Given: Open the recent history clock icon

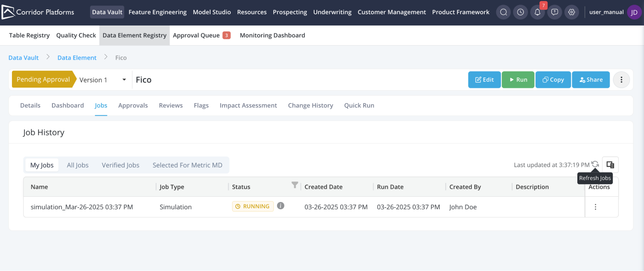Looking at the screenshot, I should [520, 12].
